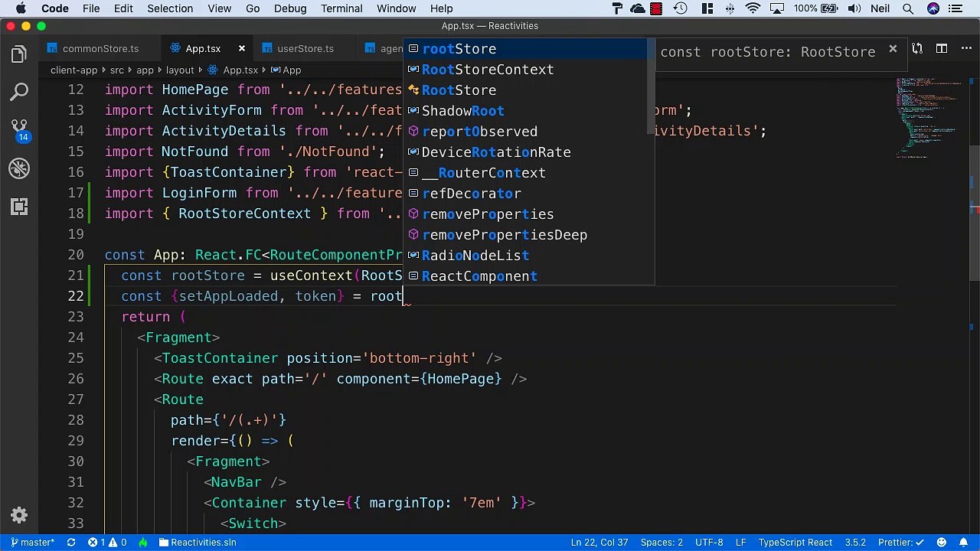The image size is (980, 551).
Task: Click the App symbol breadcrumb
Action: [285, 70]
